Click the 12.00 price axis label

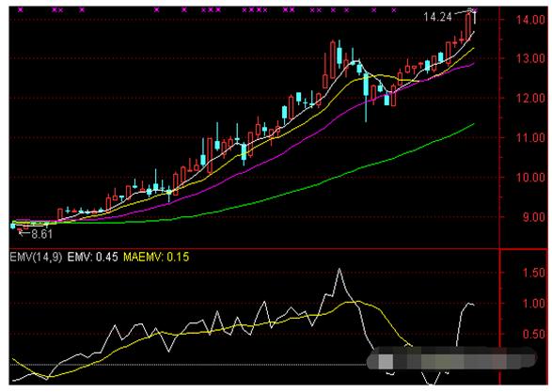(530, 98)
